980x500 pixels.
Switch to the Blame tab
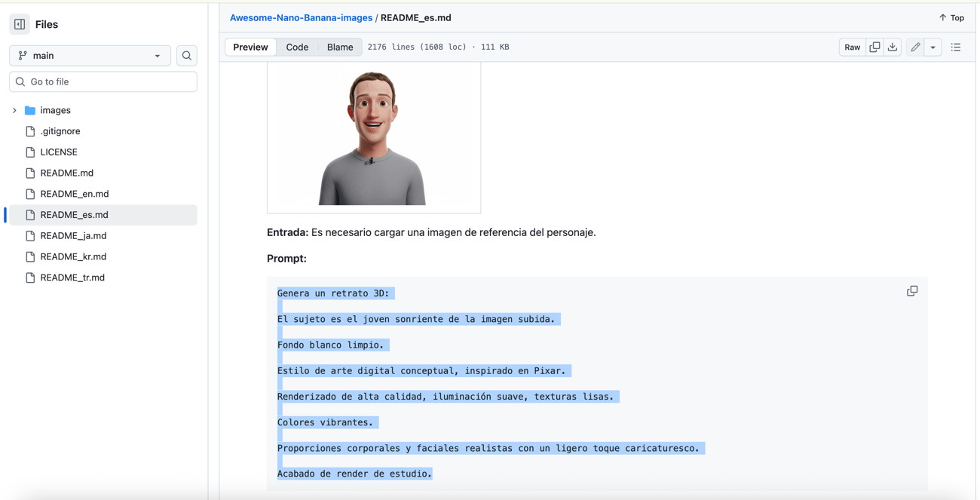pyautogui.click(x=339, y=47)
